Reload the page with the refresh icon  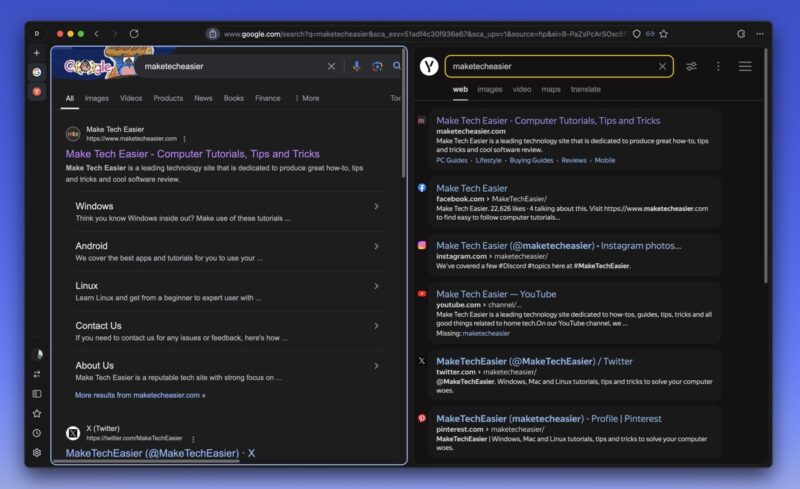tap(134, 34)
